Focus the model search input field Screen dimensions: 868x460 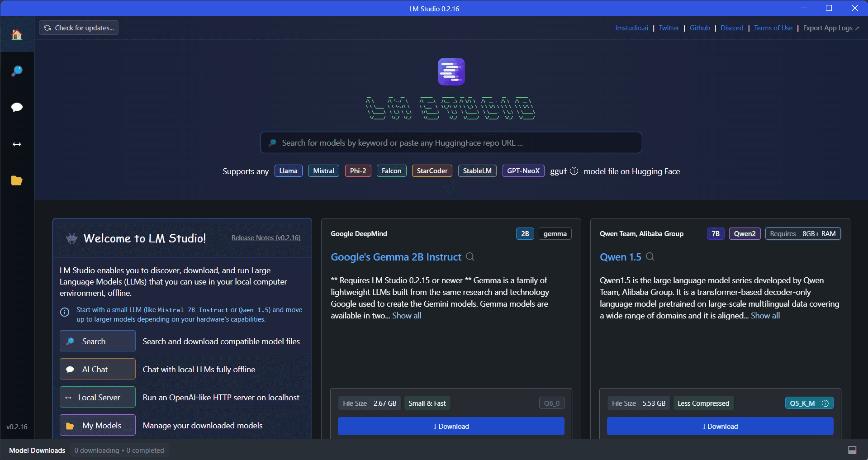pos(451,142)
